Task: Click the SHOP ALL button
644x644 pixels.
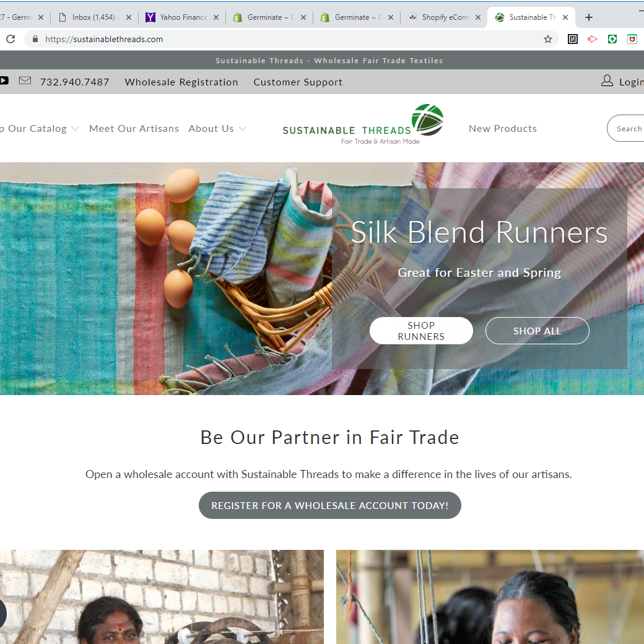Action: pyautogui.click(x=537, y=331)
